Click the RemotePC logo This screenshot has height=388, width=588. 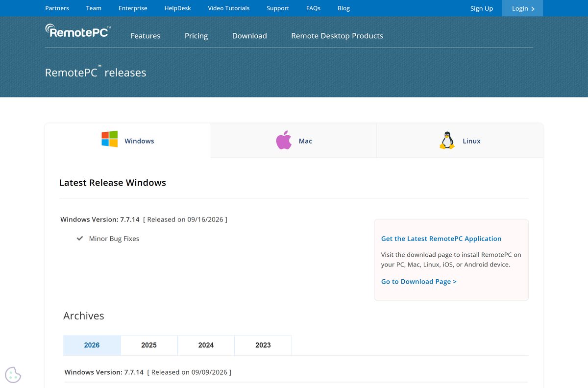[78, 31]
